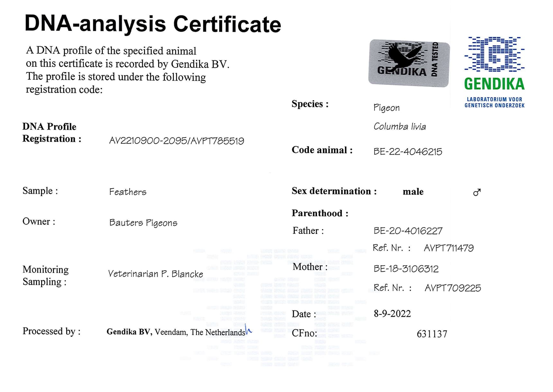
Task: Click the mother code BE-18-3106312
Action: (406, 269)
